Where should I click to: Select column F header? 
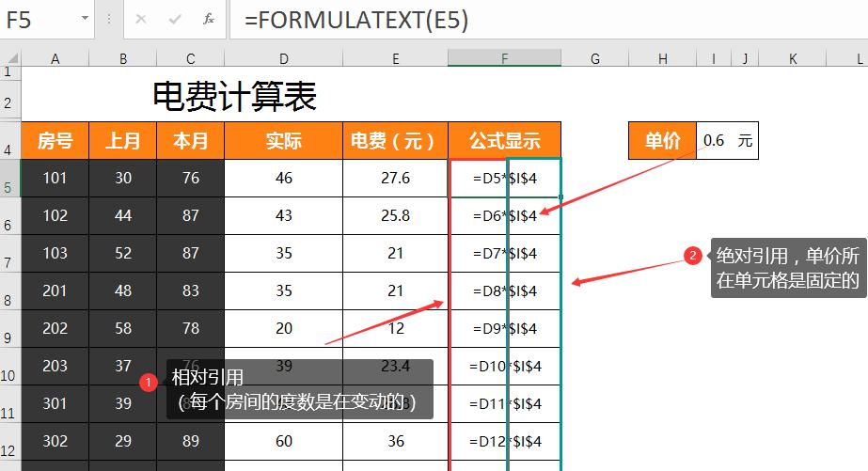click(x=504, y=57)
